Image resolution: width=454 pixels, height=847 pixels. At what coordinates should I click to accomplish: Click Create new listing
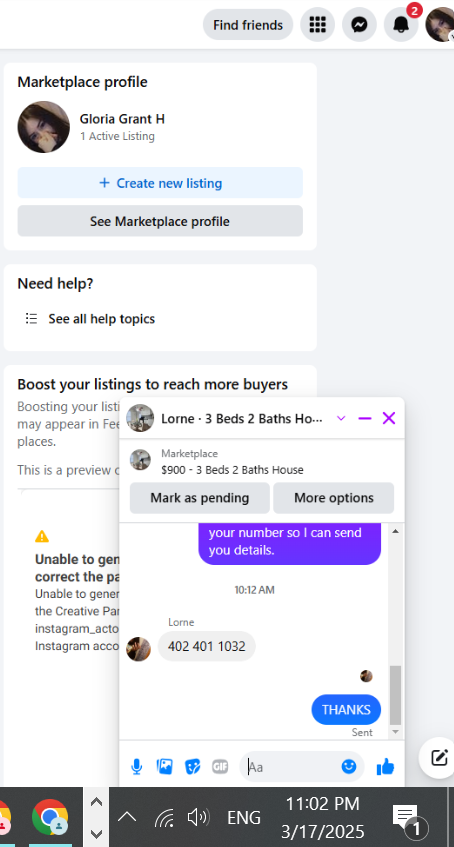(x=160, y=183)
